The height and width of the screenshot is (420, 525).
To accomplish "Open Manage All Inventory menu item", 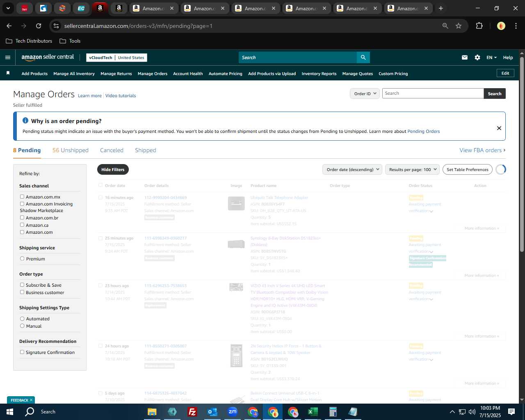I will pyautogui.click(x=74, y=73).
